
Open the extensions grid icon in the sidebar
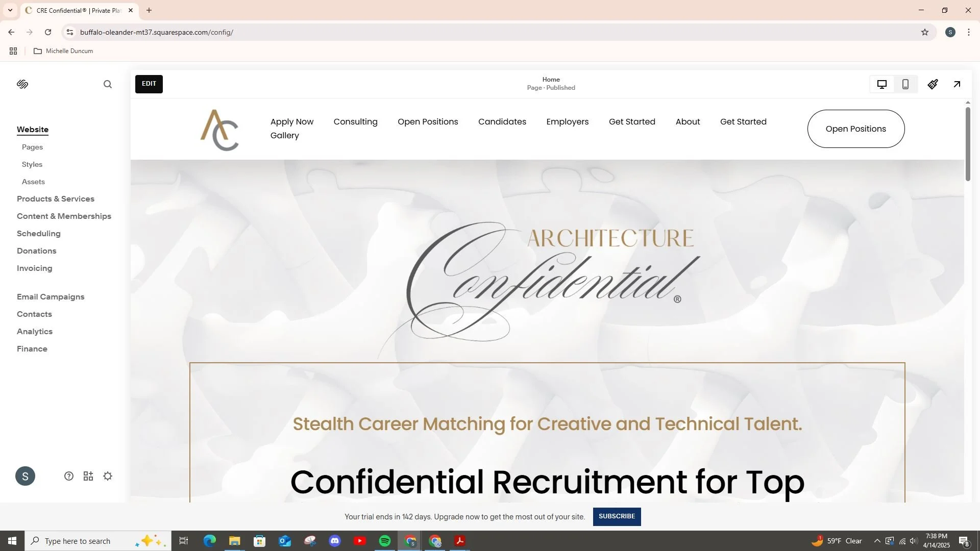[x=88, y=476]
